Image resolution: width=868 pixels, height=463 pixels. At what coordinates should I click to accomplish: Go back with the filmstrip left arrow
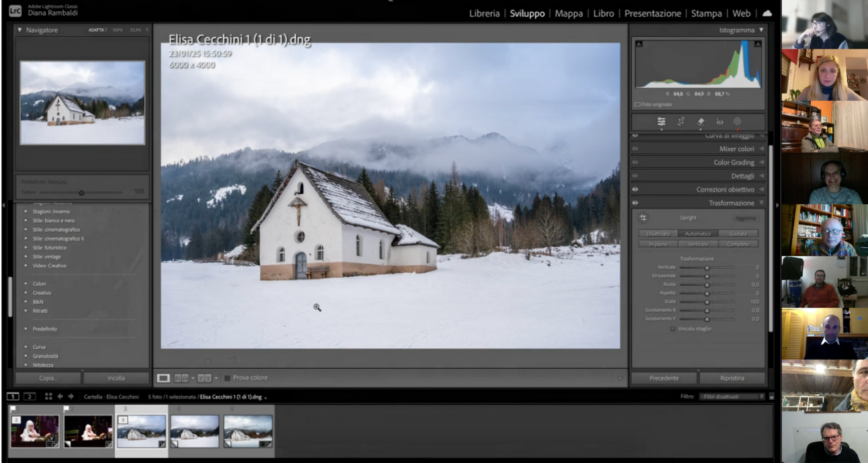pyautogui.click(x=61, y=396)
